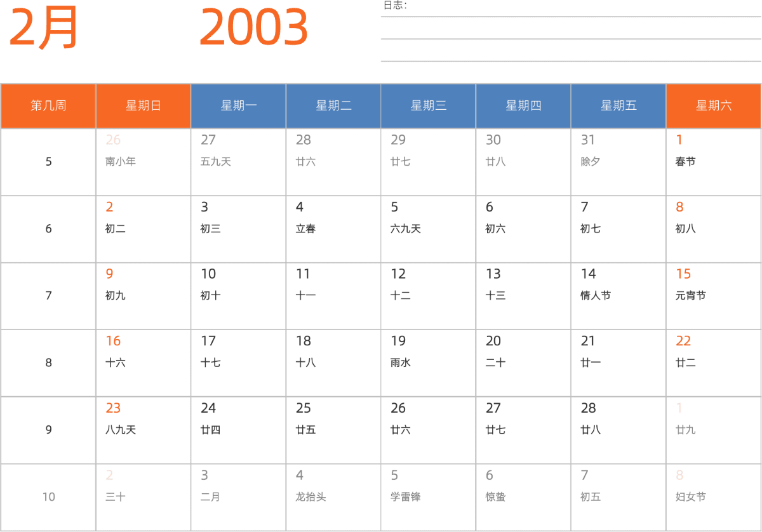Click the 6 初六 cell
Viewport: 762px width, 532px height.
pyautogui.click(x=523, y=229)
